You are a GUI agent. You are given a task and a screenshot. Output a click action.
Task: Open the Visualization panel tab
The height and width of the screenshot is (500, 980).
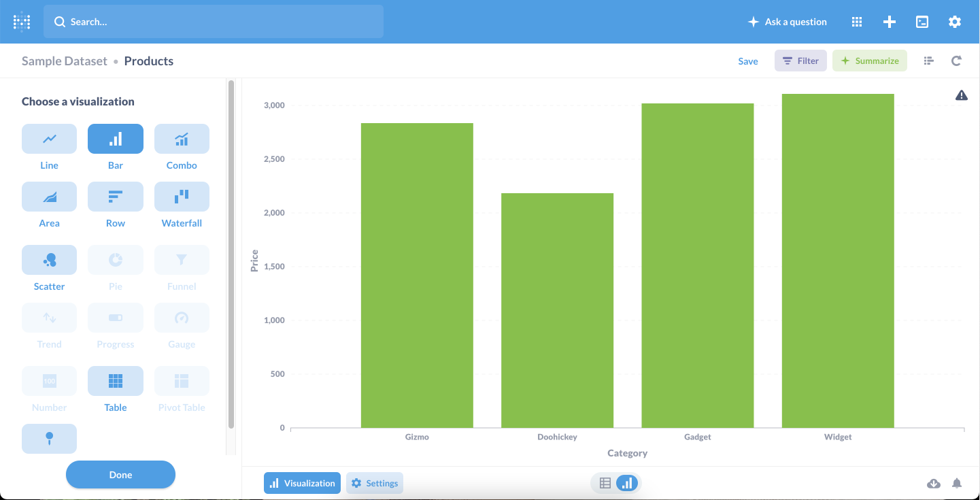(302, 484)
